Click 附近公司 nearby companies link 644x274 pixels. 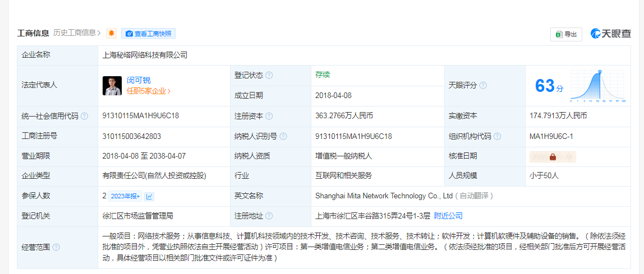pos(448,216)
